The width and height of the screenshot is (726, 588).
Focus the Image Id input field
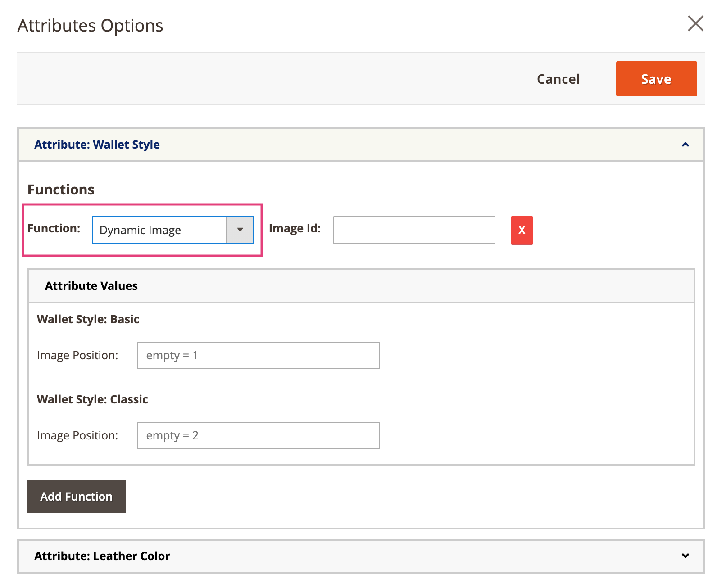pyautogui.click(x=414, y=230)
